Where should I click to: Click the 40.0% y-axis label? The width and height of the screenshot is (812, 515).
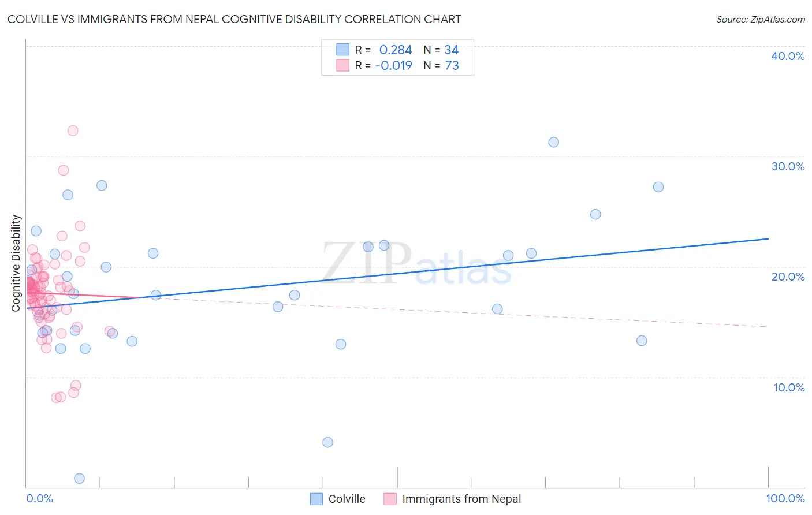(x=788, y=56)
